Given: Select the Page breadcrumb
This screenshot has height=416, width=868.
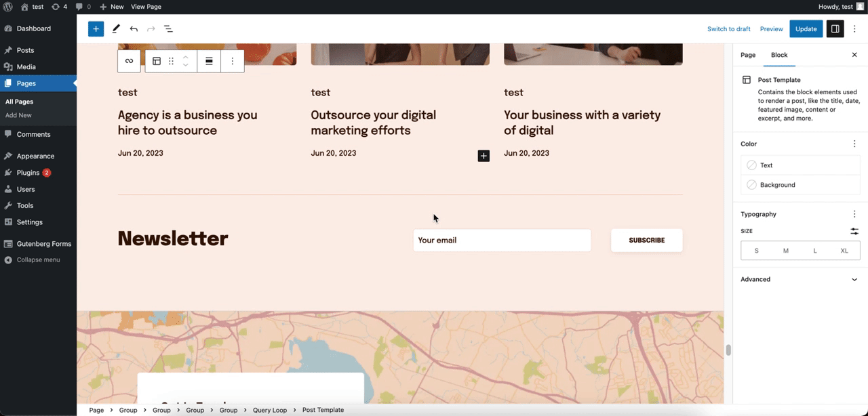Looking at the screenshot, I should coord(96,410).
